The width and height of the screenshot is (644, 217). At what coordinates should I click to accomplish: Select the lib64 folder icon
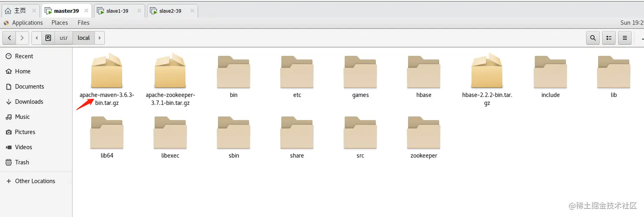(x=107, y=133)
